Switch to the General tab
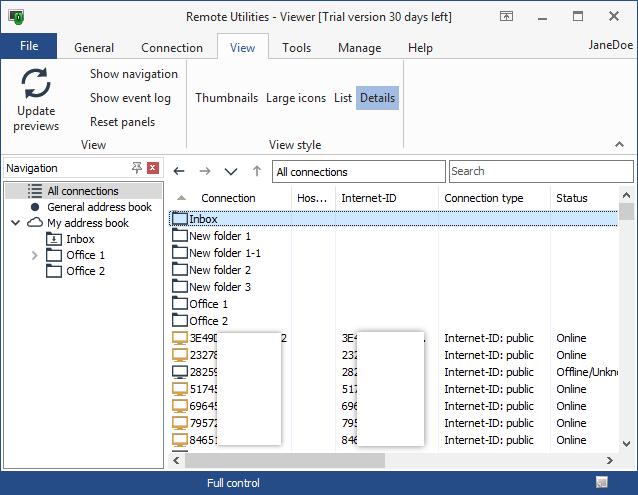This screenshot has width=638, height=495. coord(94,48)
